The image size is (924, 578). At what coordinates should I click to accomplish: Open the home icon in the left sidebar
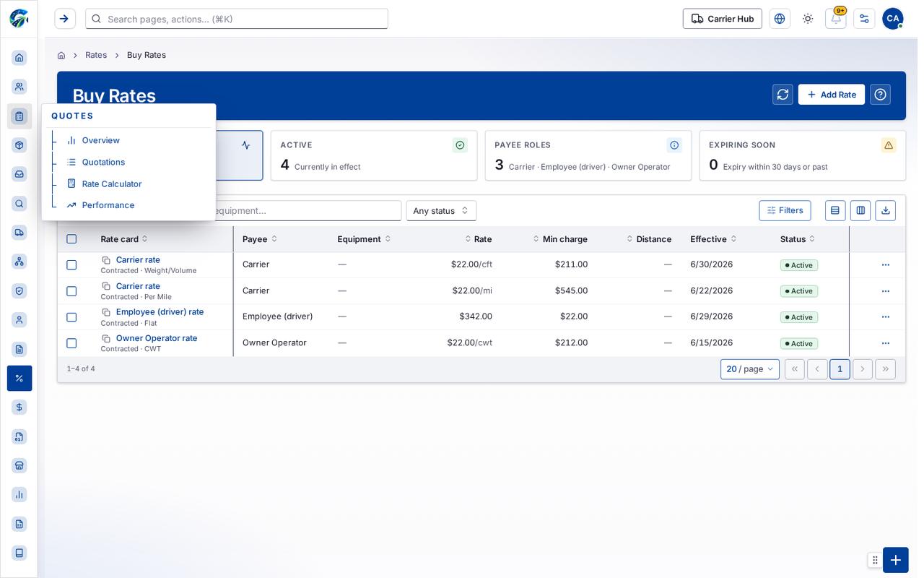[x=19, y=58]
